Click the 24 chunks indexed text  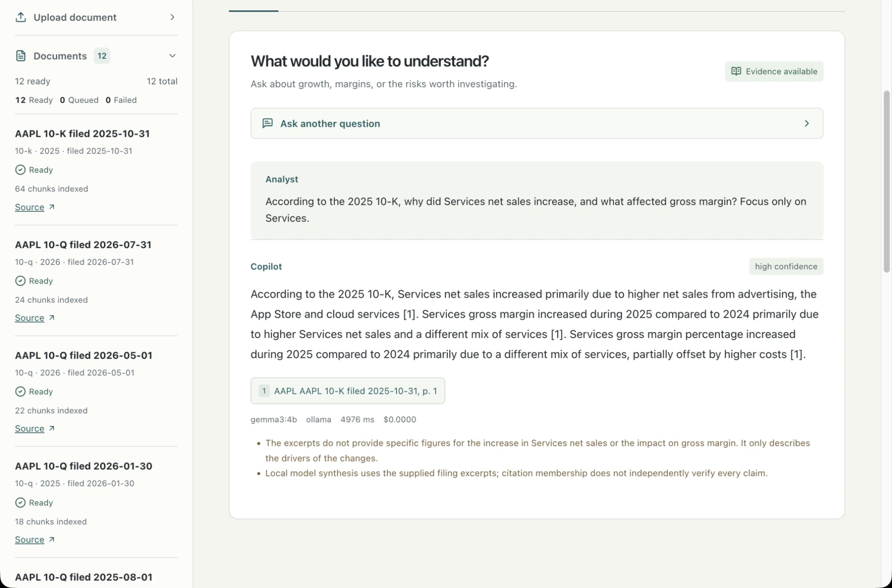click(51, 300)
